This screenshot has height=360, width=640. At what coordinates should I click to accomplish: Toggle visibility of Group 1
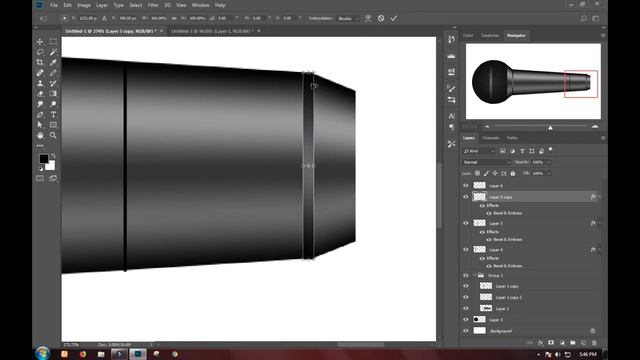(x=466, y=276)
